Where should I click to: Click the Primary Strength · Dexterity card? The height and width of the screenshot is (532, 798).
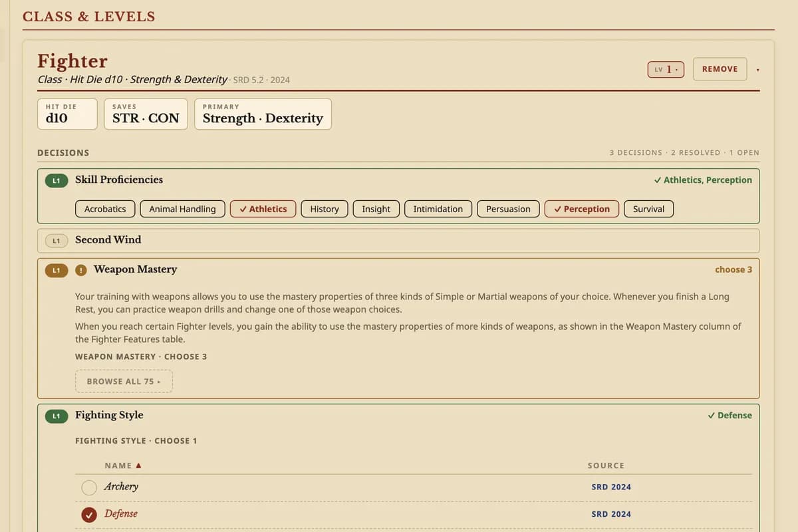click(263, 114)
